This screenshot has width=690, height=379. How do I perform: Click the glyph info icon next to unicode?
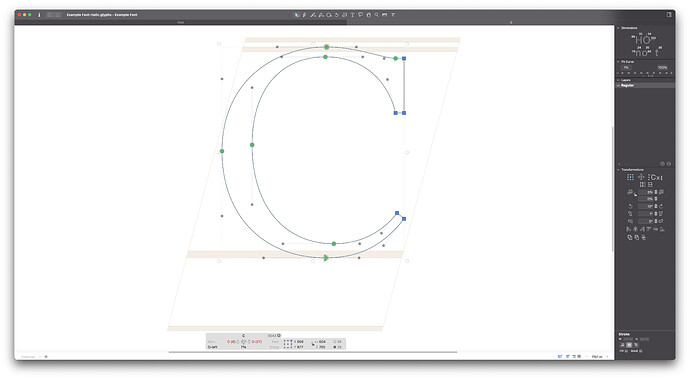pyautogui.click(x=279, y=335)
